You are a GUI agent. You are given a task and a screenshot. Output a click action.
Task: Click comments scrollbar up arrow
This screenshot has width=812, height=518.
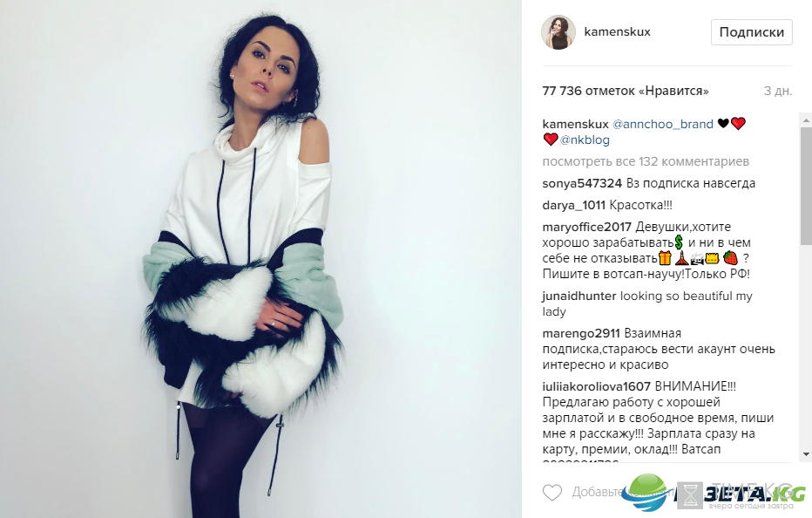pos(806,119)
